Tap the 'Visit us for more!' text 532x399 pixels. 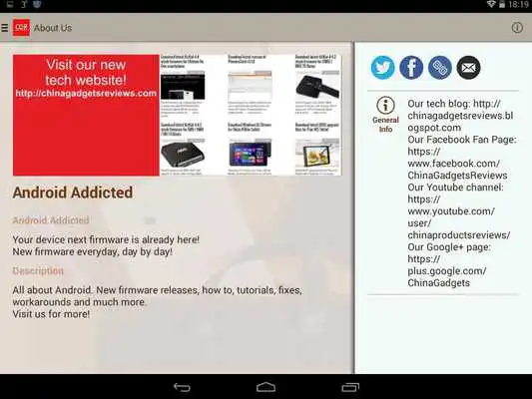51,314
